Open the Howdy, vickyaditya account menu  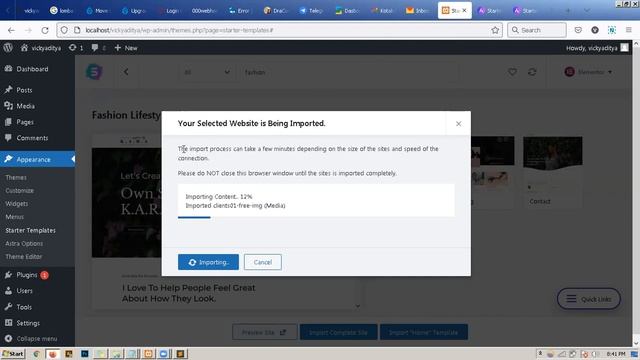tap(597, 48)
